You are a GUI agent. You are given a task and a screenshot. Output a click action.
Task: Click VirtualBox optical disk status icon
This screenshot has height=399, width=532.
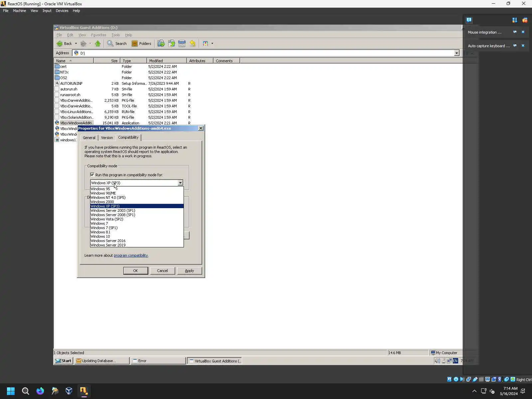(456, 379)
